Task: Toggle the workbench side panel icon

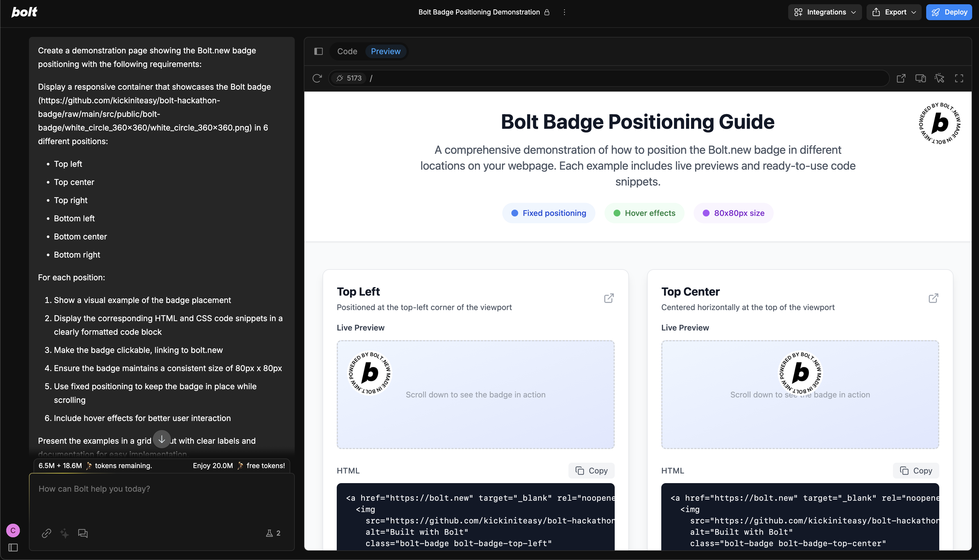Action: (x=319, y=51)
